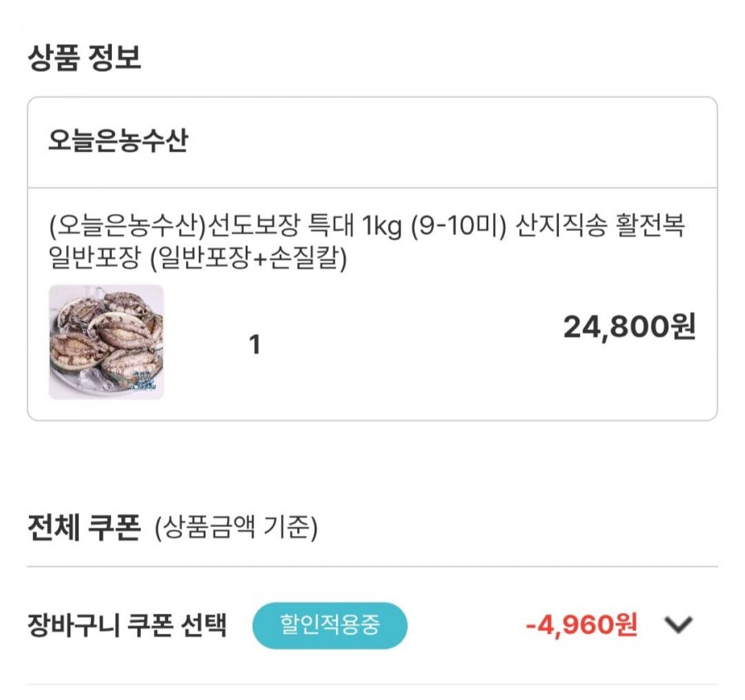The image size is (745, 700).
Task: Expand the cart coupon selection chevron
Action: pyautogui.click(x=678, y=626)
